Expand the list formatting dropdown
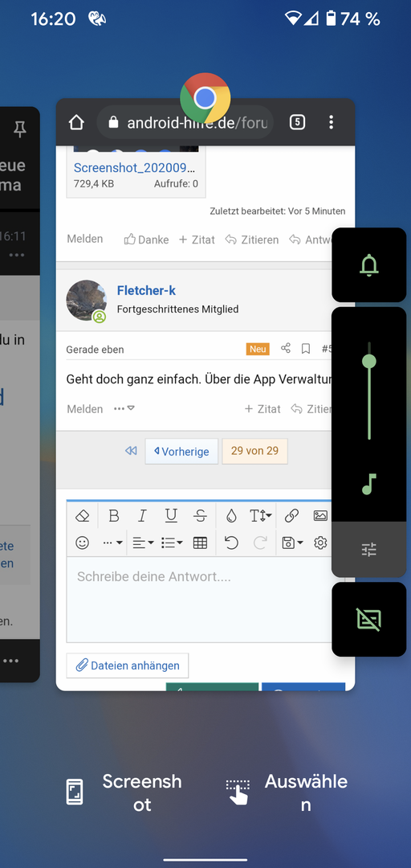411x868 pixels. (x=172, y=543)
